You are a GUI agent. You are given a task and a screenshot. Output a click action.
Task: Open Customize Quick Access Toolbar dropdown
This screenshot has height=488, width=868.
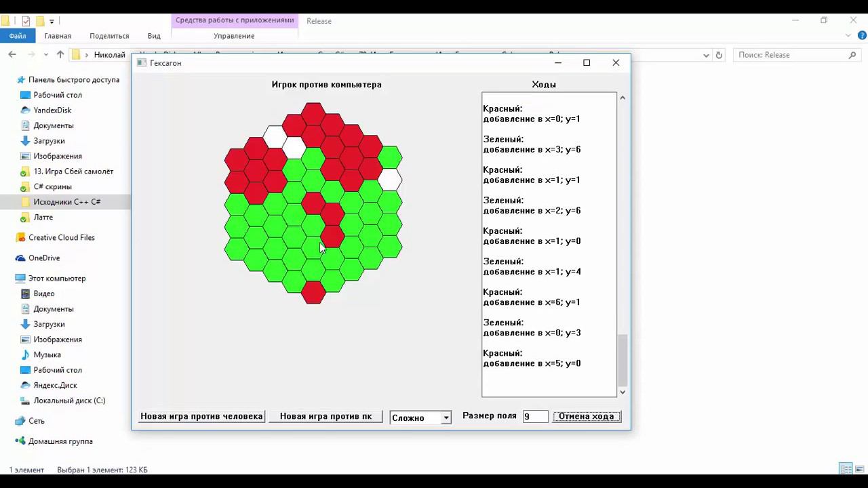[x=52, y=22]
